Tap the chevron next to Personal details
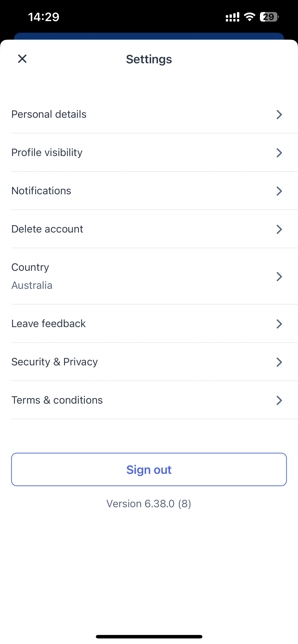The image size is (298, 644). pos(279,115)
